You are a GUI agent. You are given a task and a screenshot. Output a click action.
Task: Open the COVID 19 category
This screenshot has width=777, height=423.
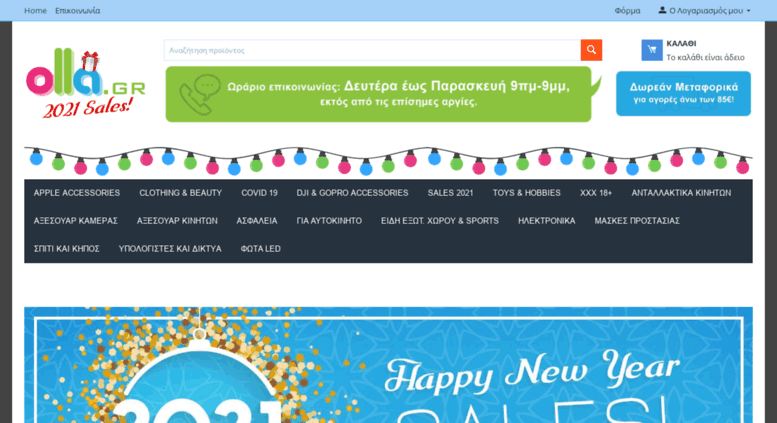(259, 193)
